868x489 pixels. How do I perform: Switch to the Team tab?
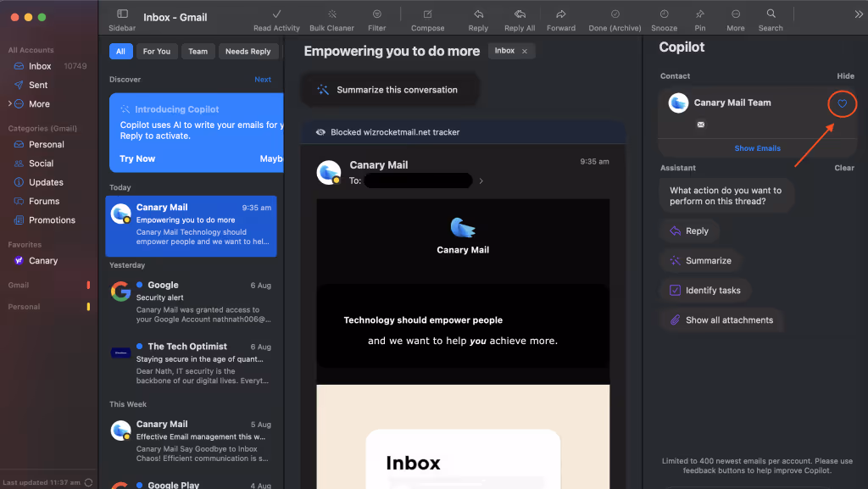198,52
